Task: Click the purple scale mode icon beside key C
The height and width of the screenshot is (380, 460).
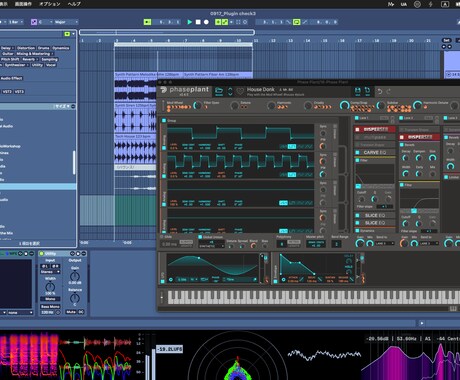Action: click(x=34, y=22)
